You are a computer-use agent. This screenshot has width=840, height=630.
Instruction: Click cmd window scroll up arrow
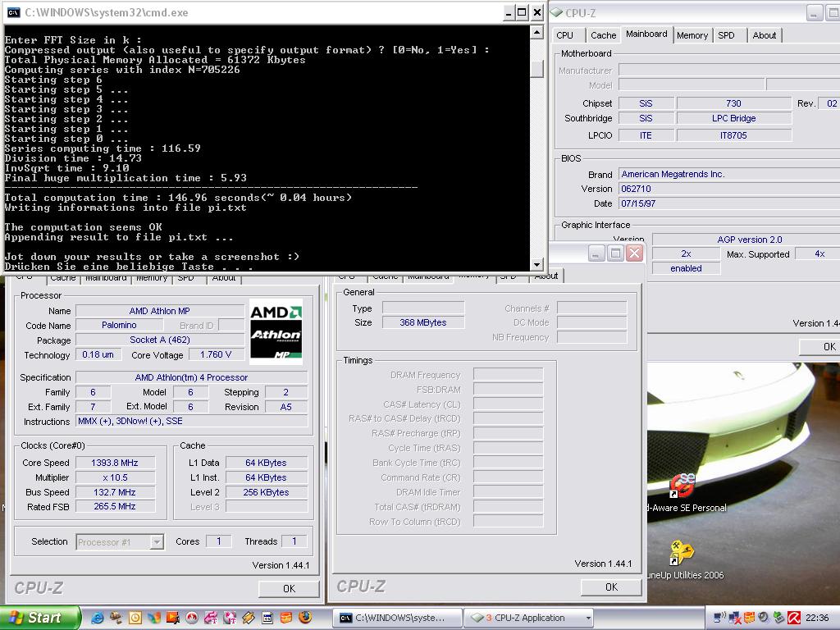536,33
